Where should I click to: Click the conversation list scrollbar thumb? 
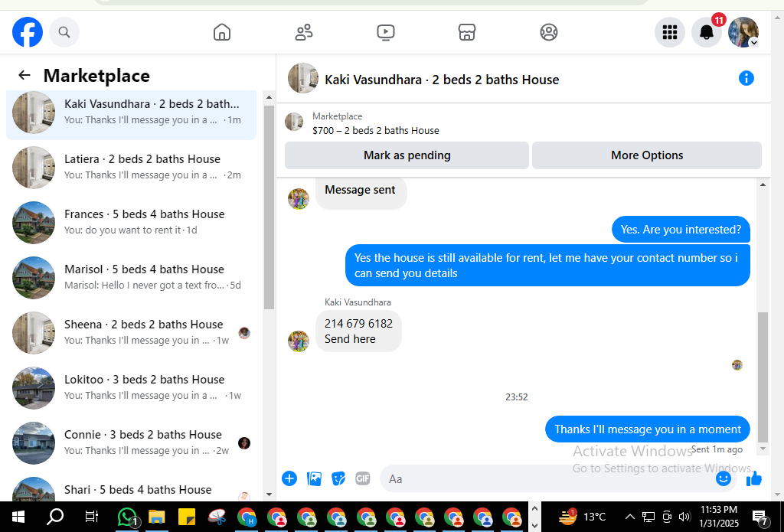(x=269, y=207)
